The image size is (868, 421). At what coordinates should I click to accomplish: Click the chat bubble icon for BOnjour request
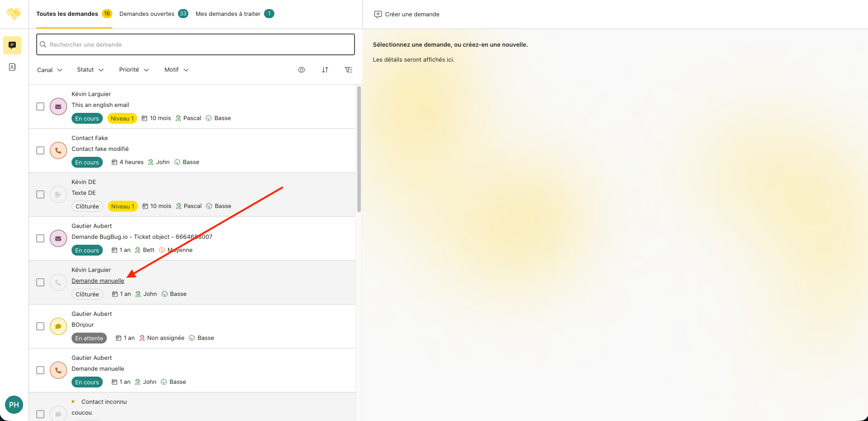pyautogui.click(x=58, y=327)
